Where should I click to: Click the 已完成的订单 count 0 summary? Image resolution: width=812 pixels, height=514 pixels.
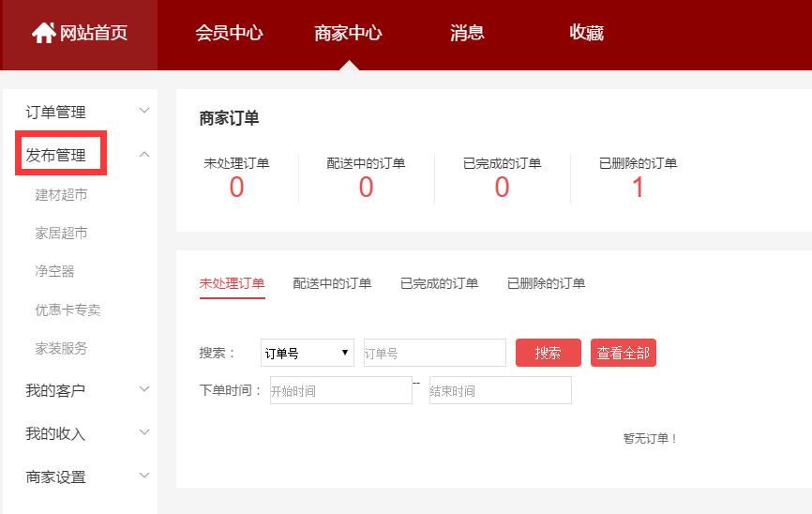click(502, 187)
